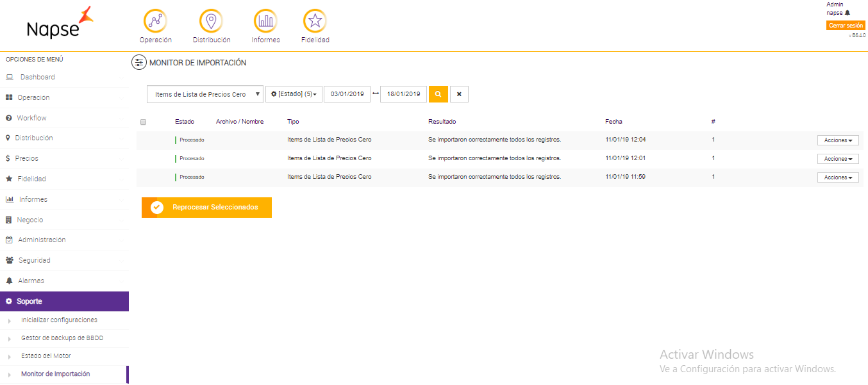
Task: Select Precios in the sidebar menu
Action: (x=26, y=158)
